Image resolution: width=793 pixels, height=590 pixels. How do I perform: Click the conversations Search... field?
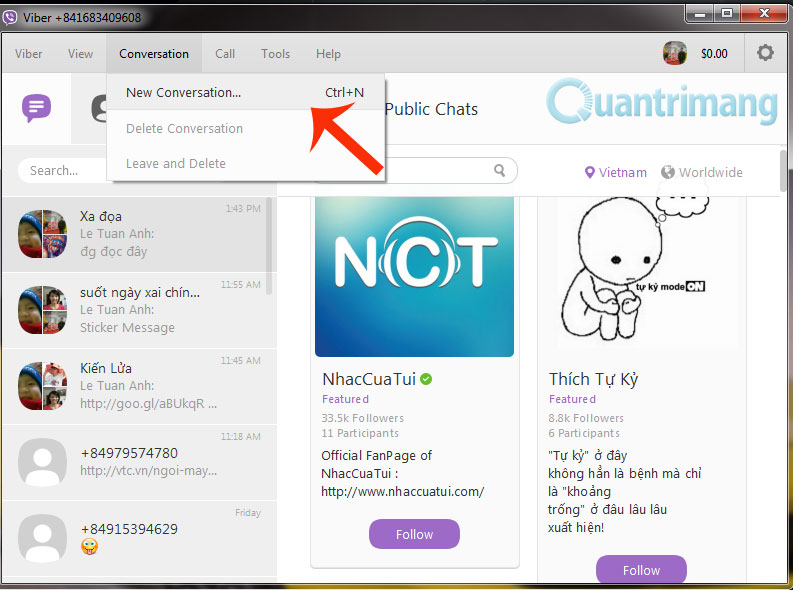coord(62,170)
